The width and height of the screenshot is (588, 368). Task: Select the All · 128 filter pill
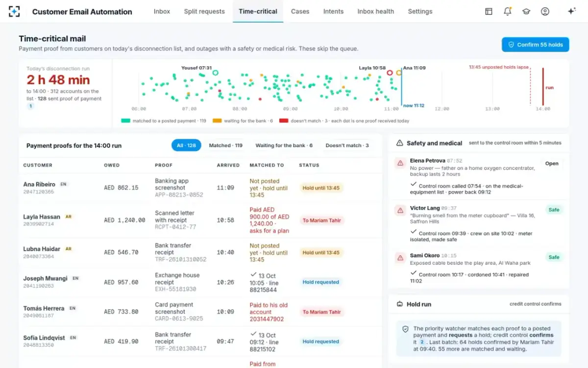(x=186, y=145)
